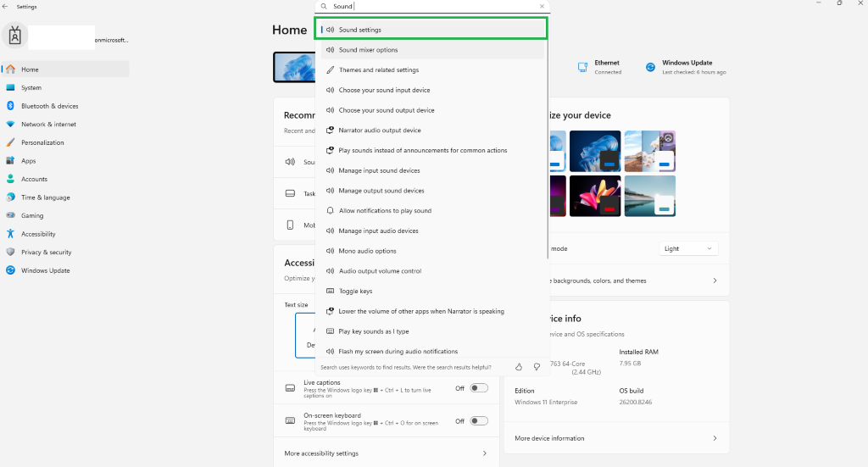Click thumbs up feedback icon
Screen dimensions: 868x467
(519, 367)
